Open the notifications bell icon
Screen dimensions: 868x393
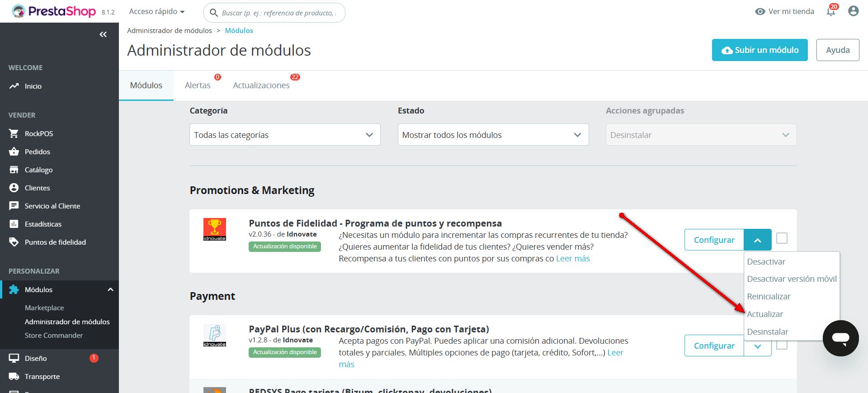click(831, 11)
